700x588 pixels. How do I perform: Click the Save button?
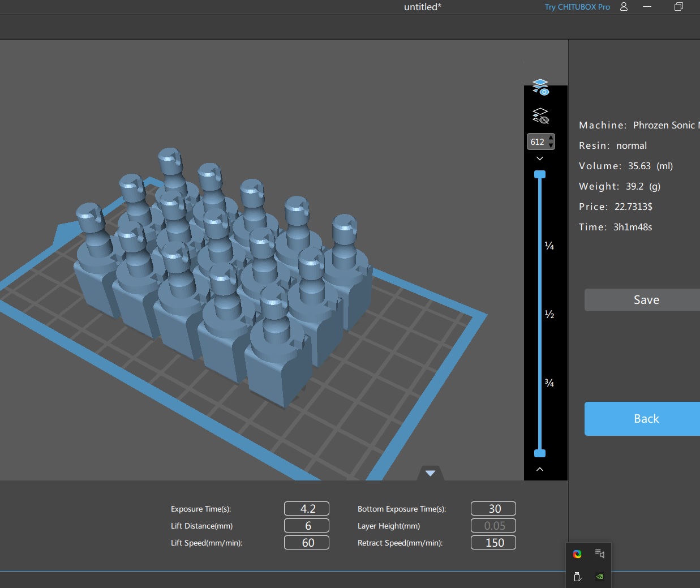point(646,300)
